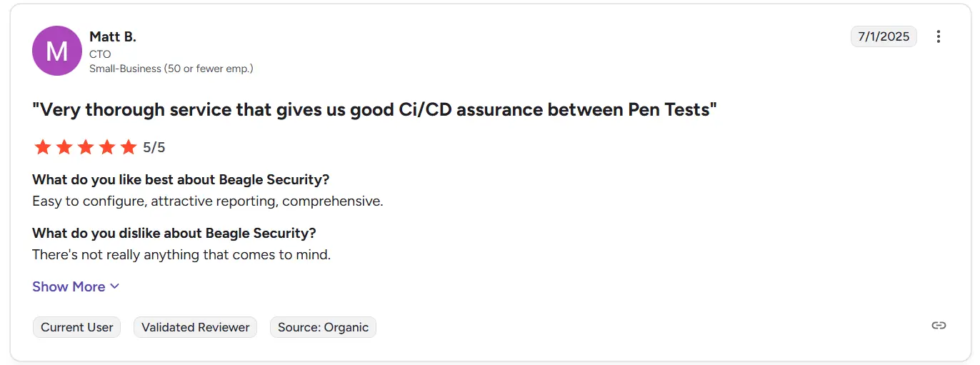Select the Current User badge
980x365 pixels.
76,327
